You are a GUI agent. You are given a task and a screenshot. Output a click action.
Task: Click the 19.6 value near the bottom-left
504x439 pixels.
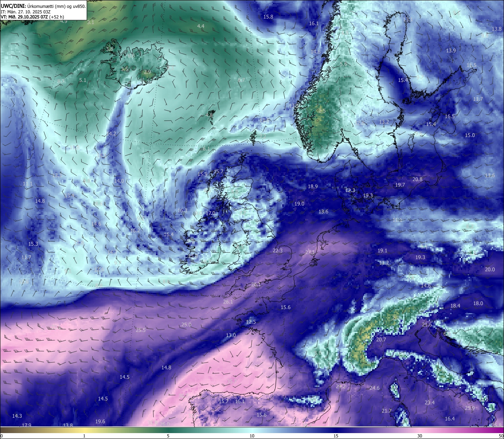(100, 421)
